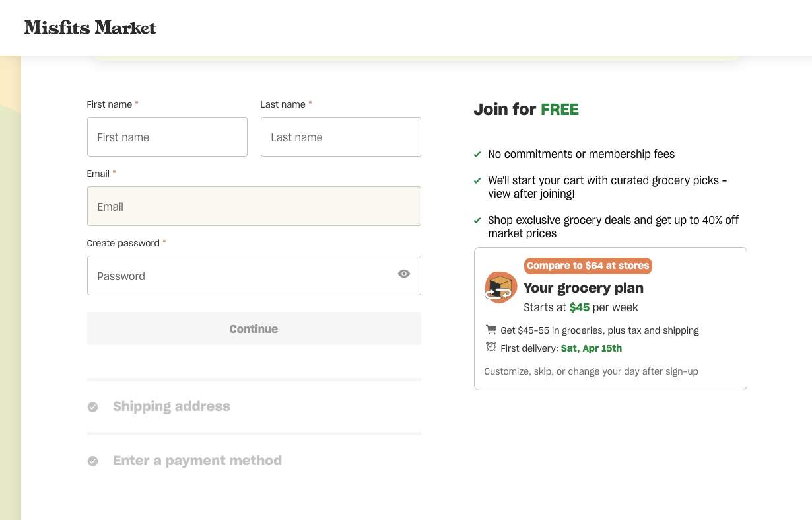Click the Join for FREE heading
Screen dimensions: 812x520
point(526,109)
